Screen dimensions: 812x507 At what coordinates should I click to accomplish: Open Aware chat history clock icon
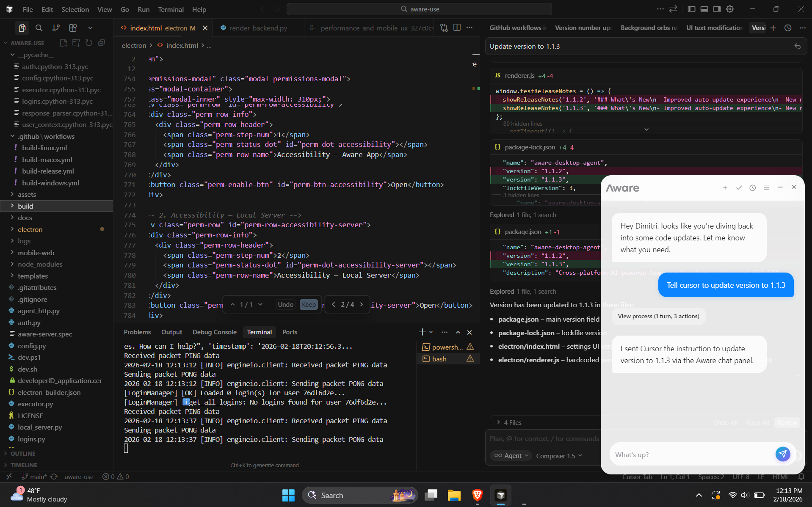click(x=752, y=188)
